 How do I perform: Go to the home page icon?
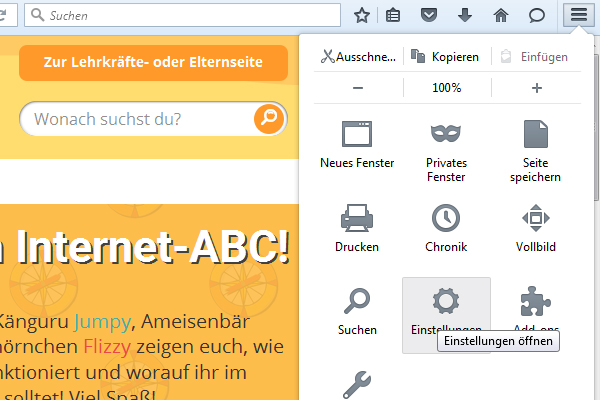point(500,15)
